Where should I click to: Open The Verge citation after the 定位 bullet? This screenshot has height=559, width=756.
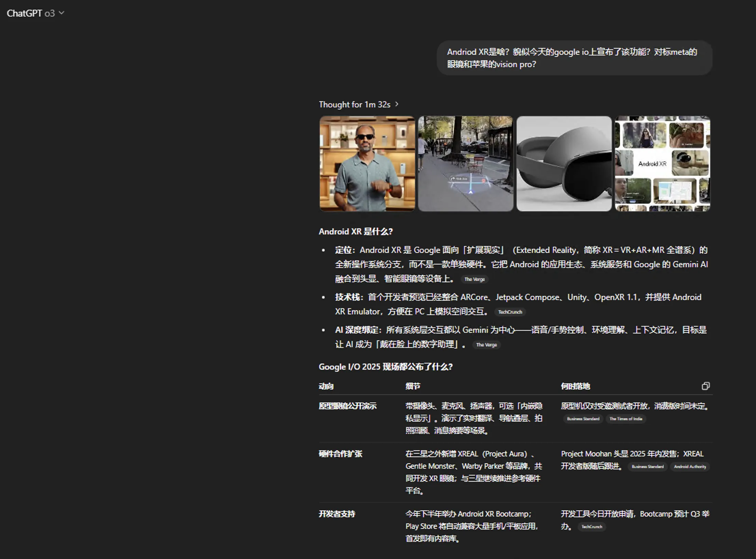474,279
